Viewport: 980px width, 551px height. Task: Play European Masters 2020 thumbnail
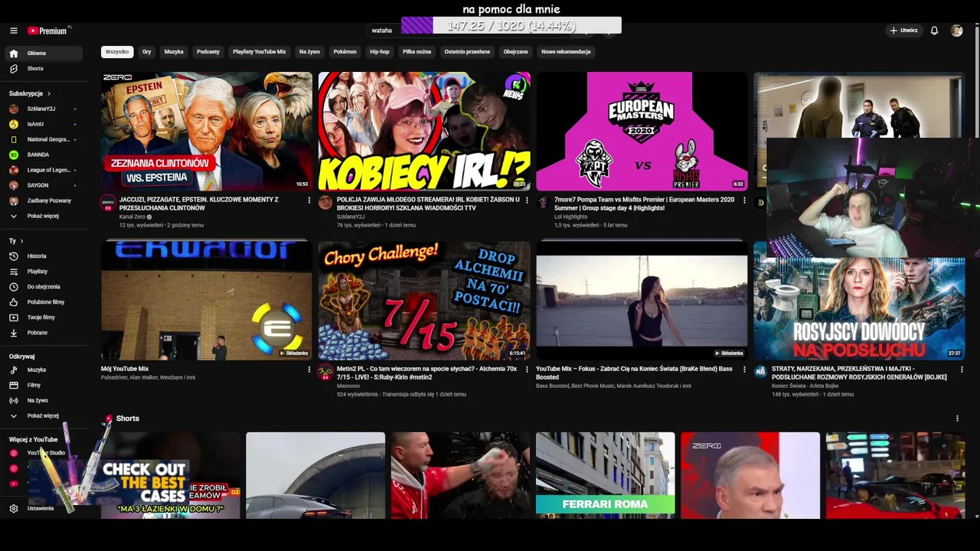point(642,131)
